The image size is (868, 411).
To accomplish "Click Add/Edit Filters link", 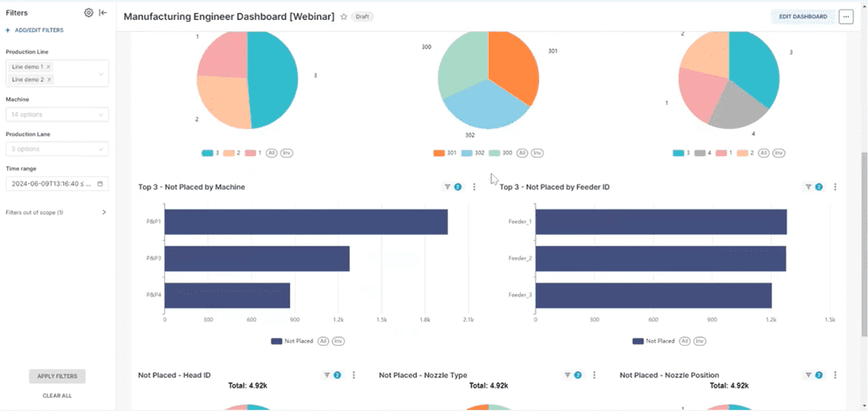I will click(x=35, y=30).
